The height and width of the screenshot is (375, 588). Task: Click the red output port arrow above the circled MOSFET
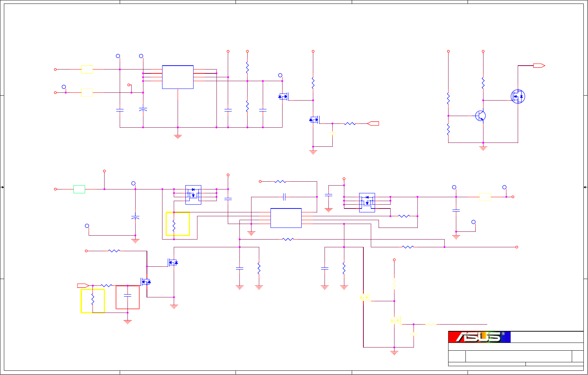click(x=539, y=66)
